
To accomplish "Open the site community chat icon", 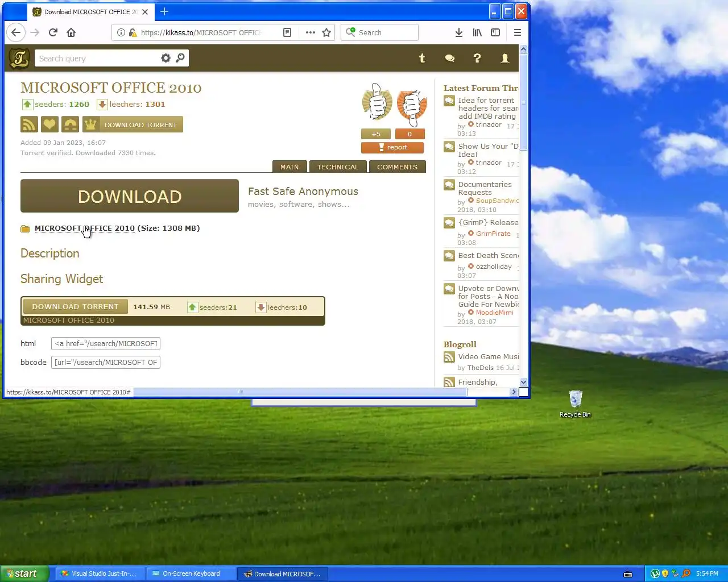I will (449, 58).
